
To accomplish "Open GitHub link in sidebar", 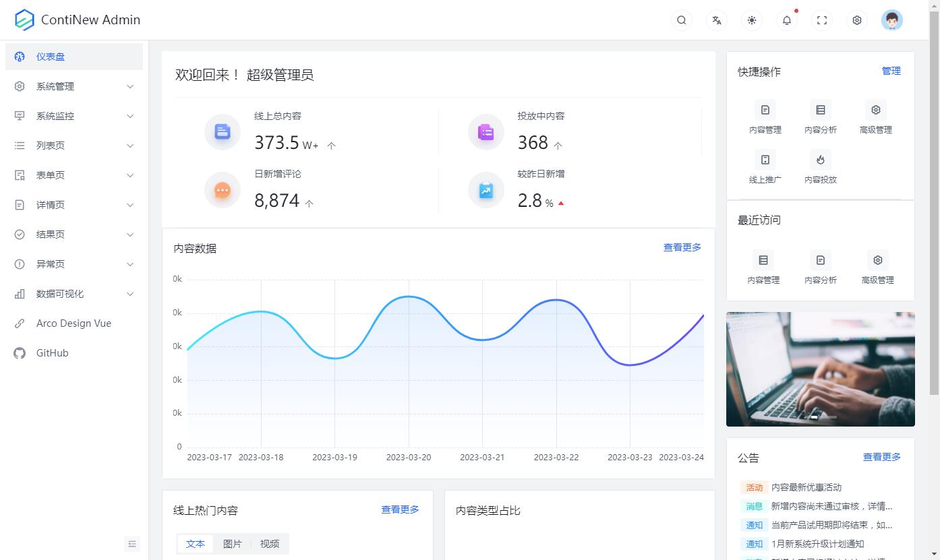I will tap(74, 353).
